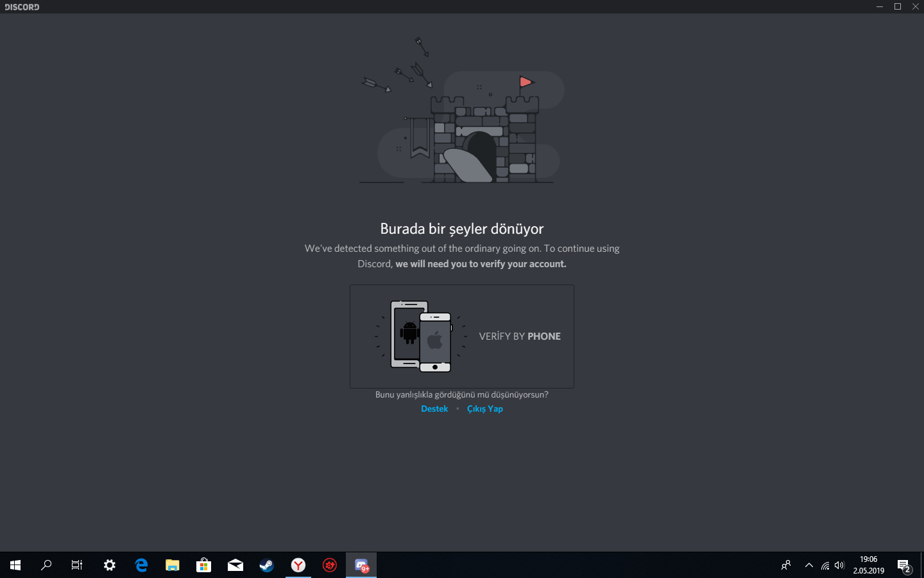Click the Show Desktop strip at taskbar end

922,565
